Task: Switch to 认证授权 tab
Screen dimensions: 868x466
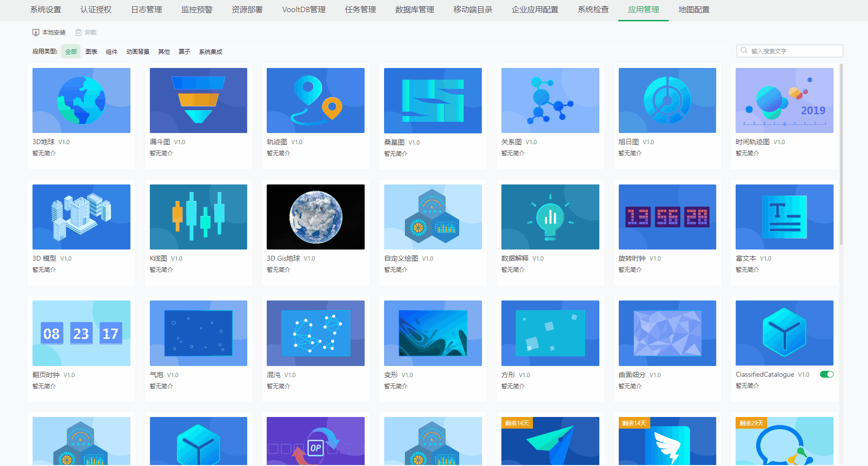Action: point(96,10)
